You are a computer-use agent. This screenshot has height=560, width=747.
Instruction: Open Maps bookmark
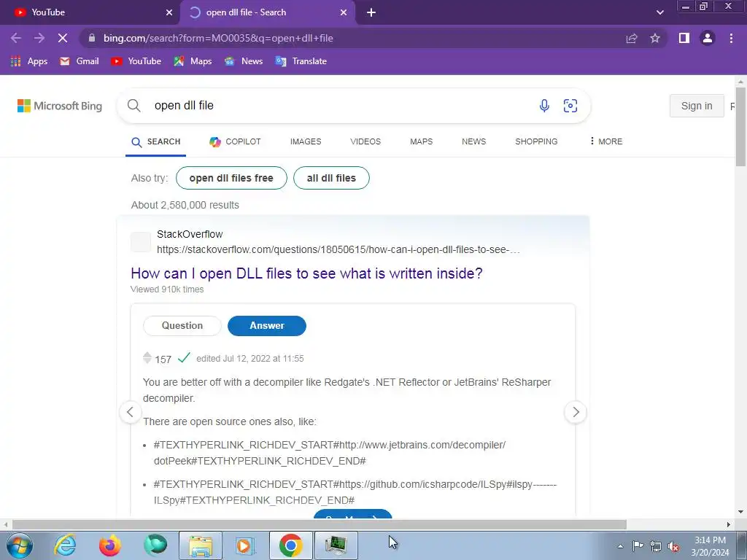193,61
